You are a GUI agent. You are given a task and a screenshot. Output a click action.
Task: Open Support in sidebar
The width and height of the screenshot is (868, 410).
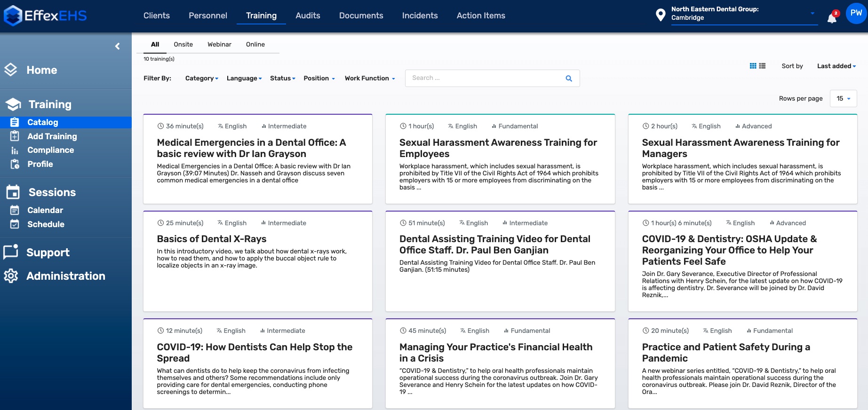[48, 252]
